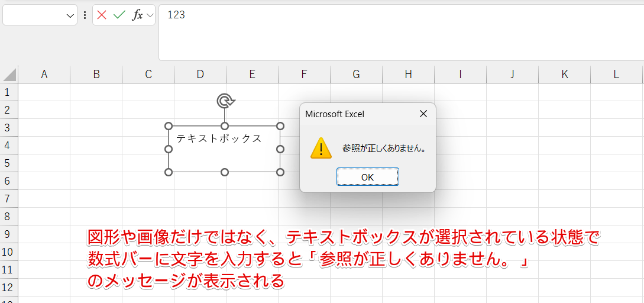Click the Microsoft Excel dialog title text
644x303 pixels.
click(335, 114)
